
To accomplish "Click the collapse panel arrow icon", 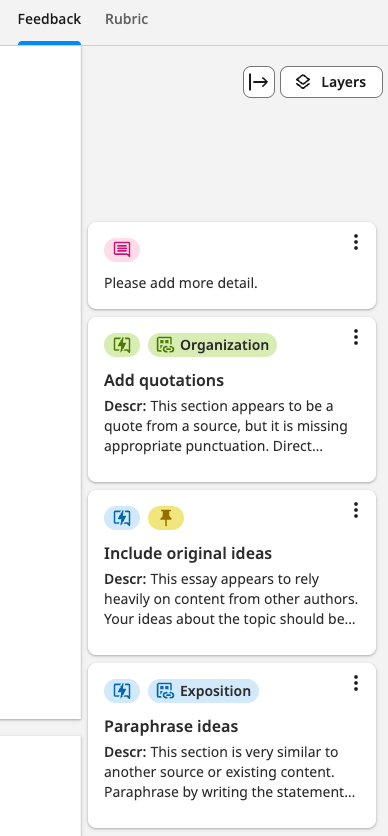I will [258, 82].
